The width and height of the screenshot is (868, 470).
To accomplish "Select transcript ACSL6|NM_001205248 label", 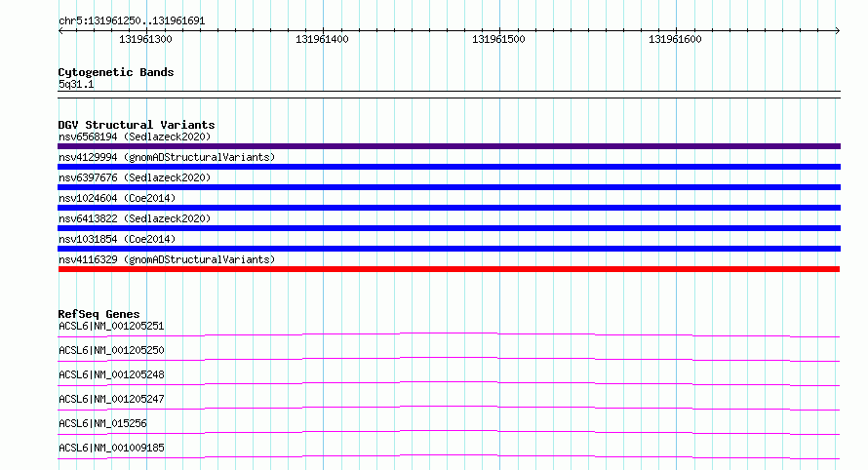I will click(111, 374).
